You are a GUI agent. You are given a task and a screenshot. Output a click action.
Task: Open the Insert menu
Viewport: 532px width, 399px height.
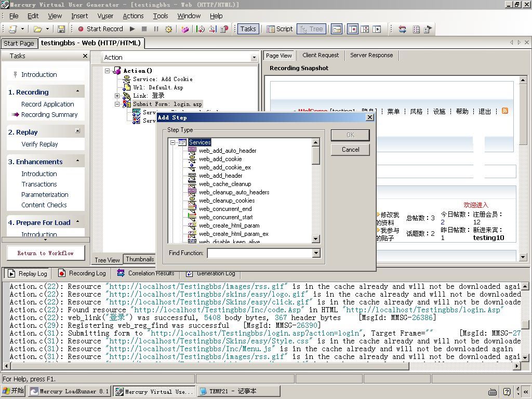point(79,16)
